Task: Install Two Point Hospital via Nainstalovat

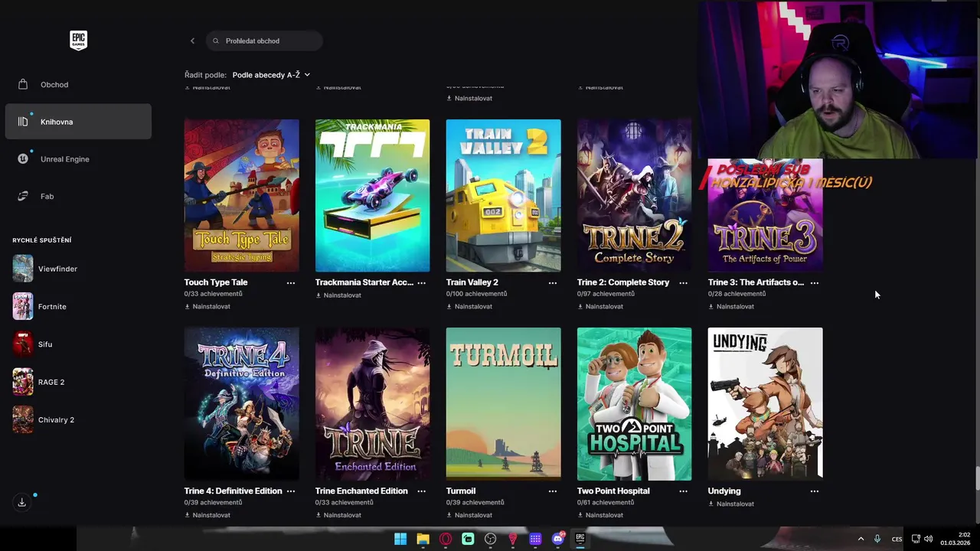Action: (600, 515)
